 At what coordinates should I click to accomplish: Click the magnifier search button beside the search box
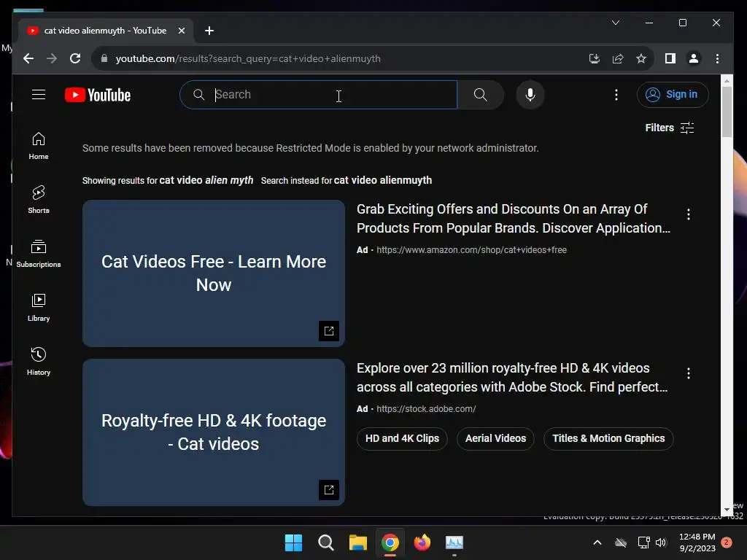click(480, 95)
